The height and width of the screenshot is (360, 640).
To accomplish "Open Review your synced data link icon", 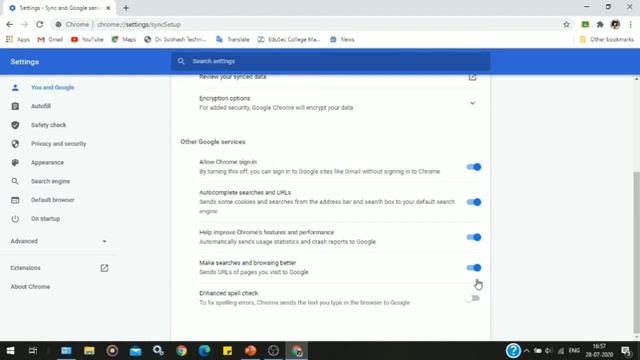I will point(472,77).
